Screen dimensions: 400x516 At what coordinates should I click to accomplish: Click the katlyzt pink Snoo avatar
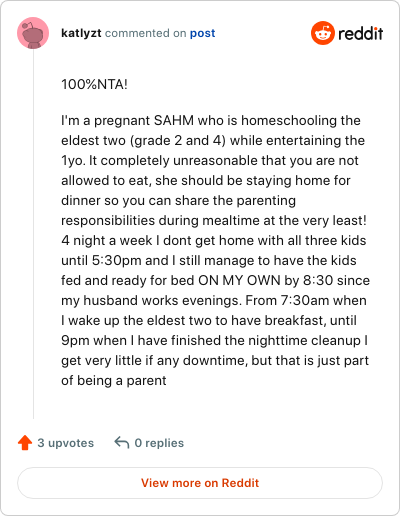[x=33, y=33]
